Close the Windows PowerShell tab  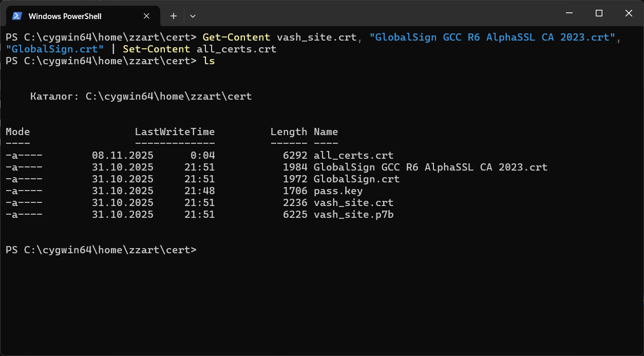click(147, 16)
